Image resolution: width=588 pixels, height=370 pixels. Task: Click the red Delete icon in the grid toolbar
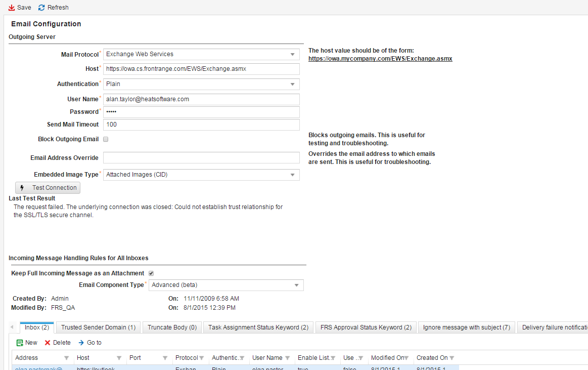48,342
